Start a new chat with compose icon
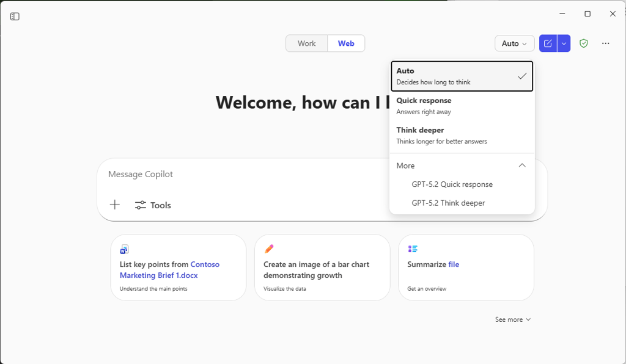626x364 pixels. 548,43
